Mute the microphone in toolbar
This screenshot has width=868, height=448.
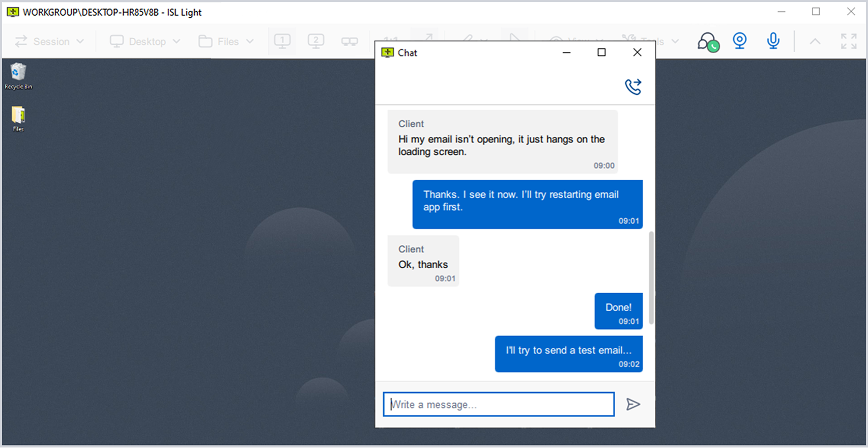pyautogui.click(x=773, y=41)
